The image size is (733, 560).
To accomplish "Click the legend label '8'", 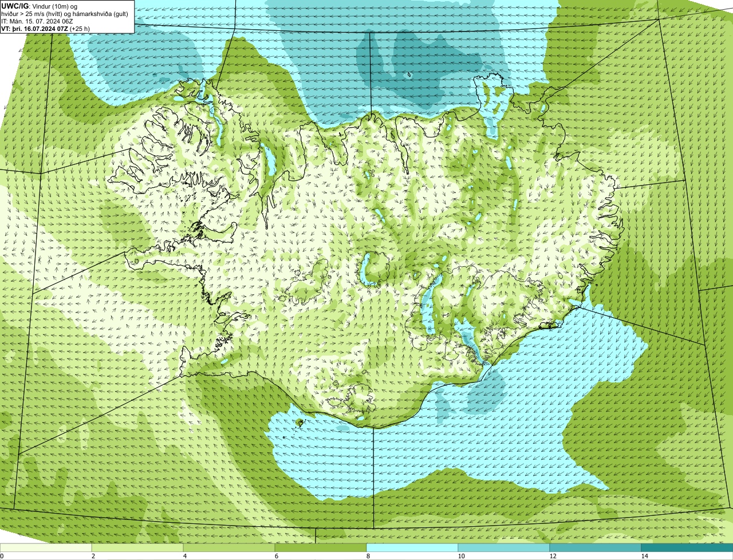I will pos(368,556).
